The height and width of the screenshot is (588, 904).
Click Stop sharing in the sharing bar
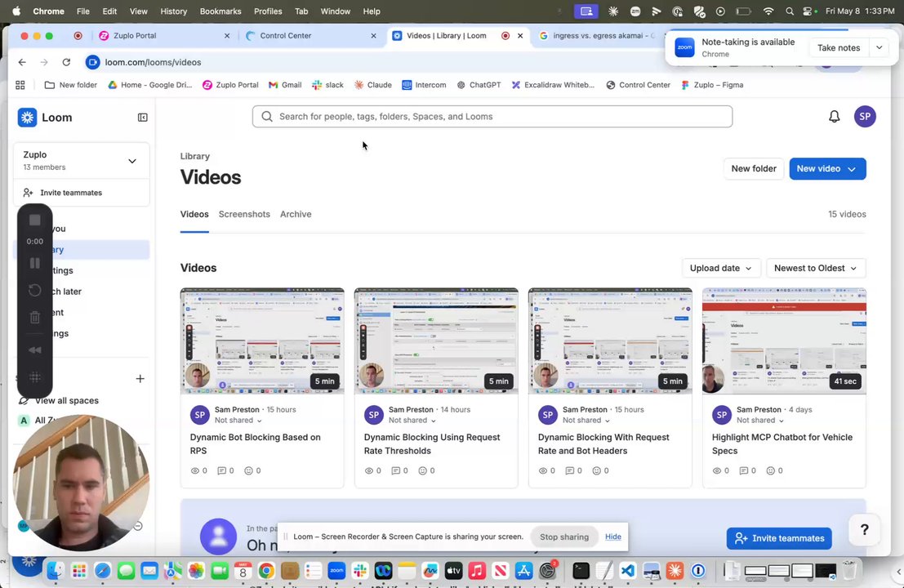[563, 537]
